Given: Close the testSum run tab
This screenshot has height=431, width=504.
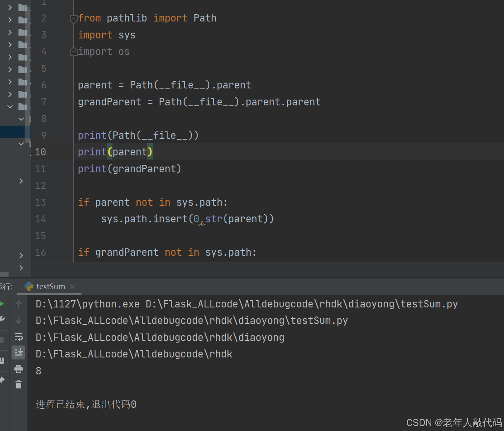Looking at the screenshot, I should point(72,286).
